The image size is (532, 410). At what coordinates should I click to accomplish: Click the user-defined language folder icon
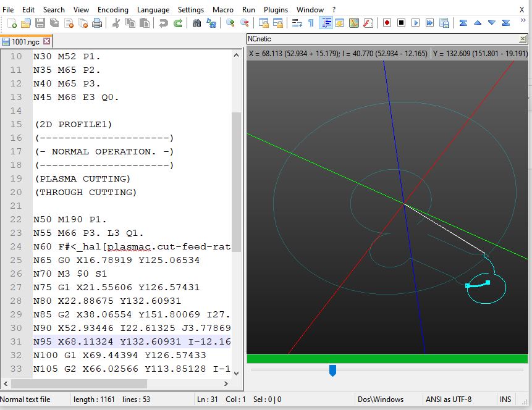coord(339,23)
